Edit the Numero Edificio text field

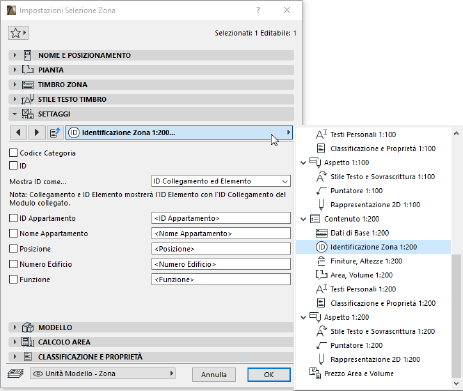221,264
